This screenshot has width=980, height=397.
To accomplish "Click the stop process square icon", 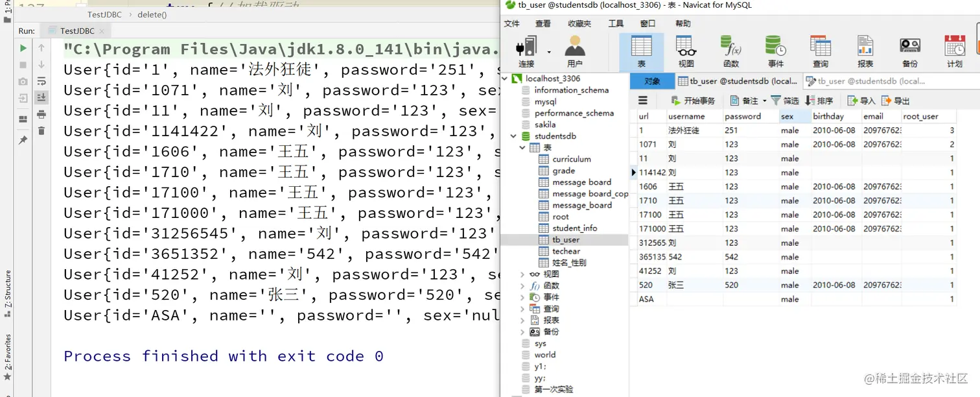I will [x=23, y=65].
